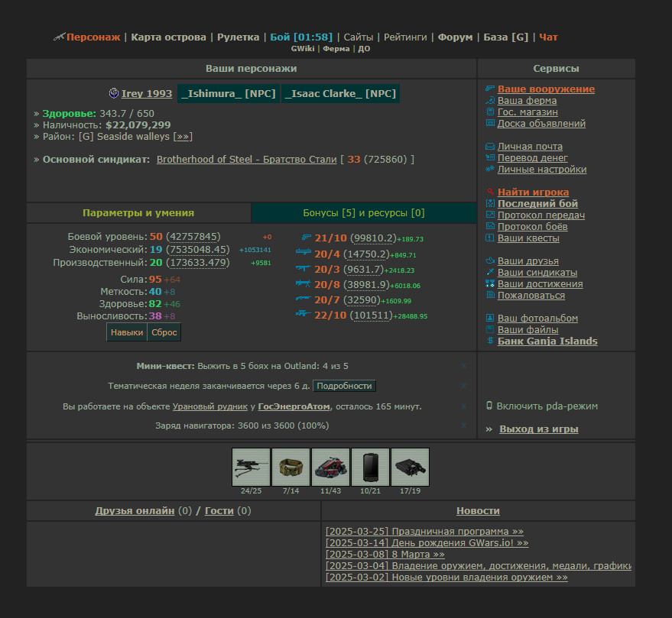Click the syndicate badge icon before Irey 1993

pos(114,93)
